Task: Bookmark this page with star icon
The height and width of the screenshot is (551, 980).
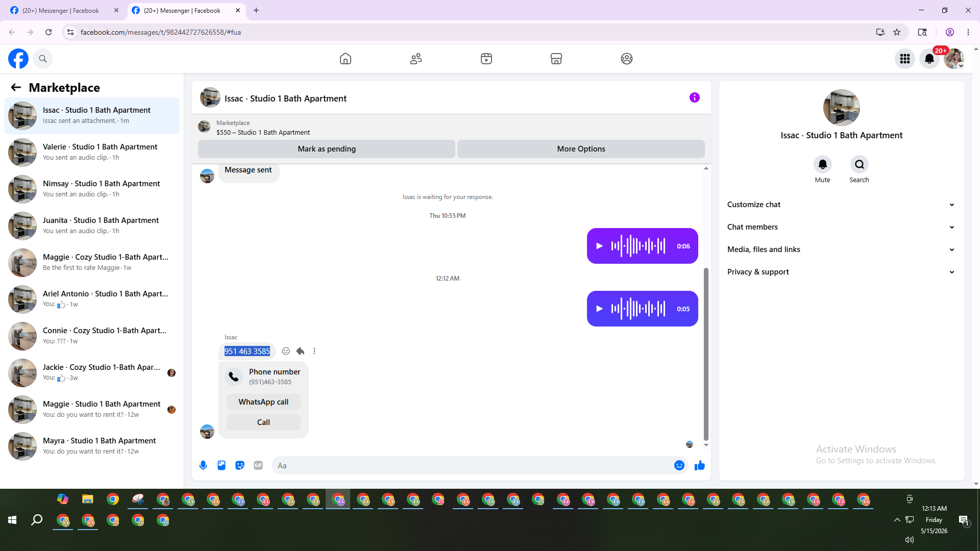Action: point(897,32)
